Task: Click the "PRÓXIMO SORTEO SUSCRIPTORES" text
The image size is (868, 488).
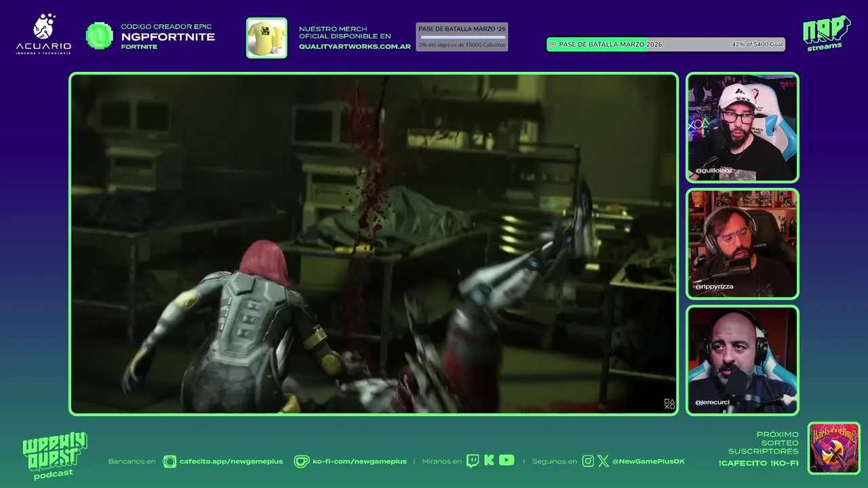Action: point(764,443)
